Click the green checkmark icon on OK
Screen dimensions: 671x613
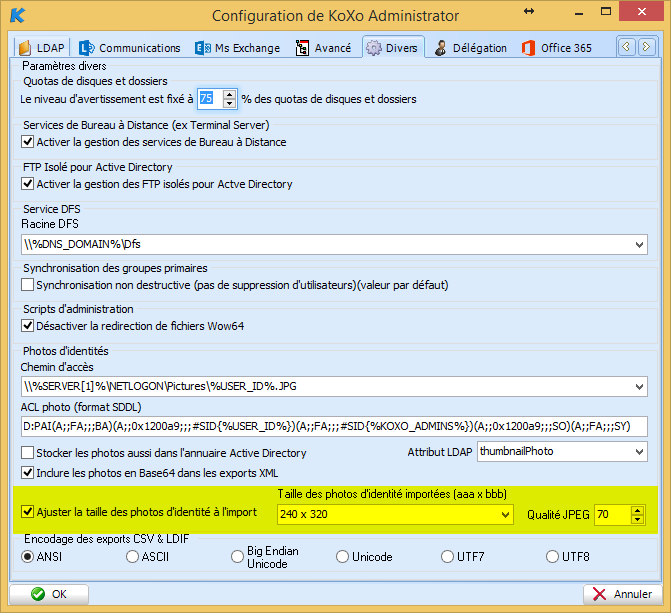[38, 594]
